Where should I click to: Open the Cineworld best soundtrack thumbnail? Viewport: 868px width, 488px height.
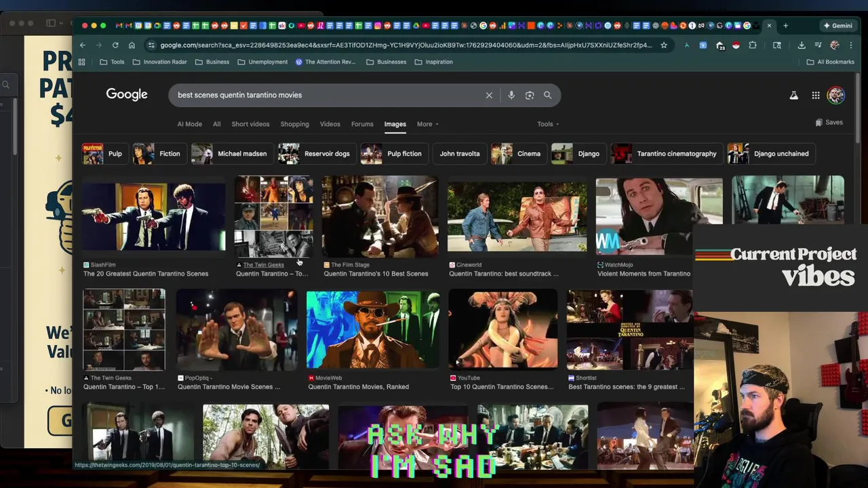(x=517, y=217)
